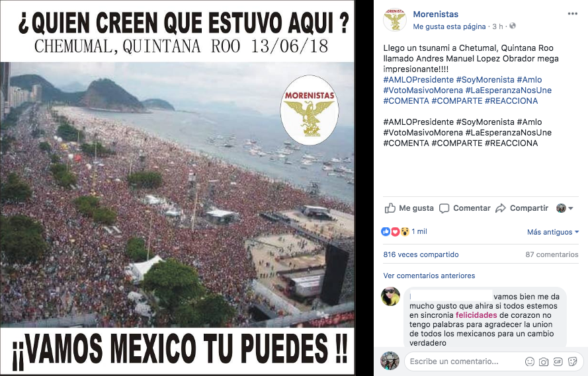Attach a photo using the camera icon
Screen dimensions: 588x376
[x=544, y=361]
